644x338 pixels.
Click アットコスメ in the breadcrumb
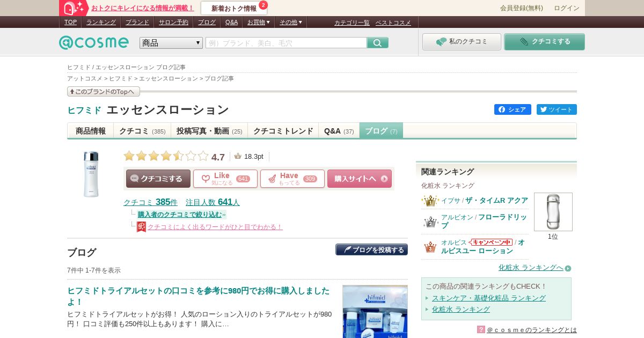click(x=84, y=78)
